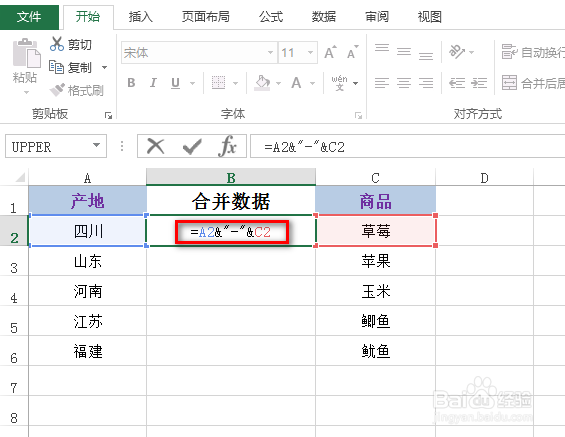Apply font color A button

[296, 83]
